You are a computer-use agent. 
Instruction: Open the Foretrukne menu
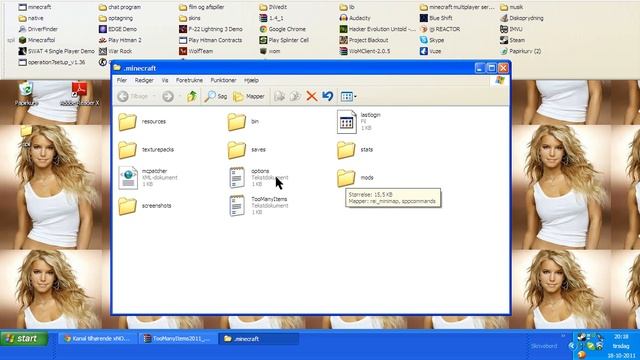(189, 80)
